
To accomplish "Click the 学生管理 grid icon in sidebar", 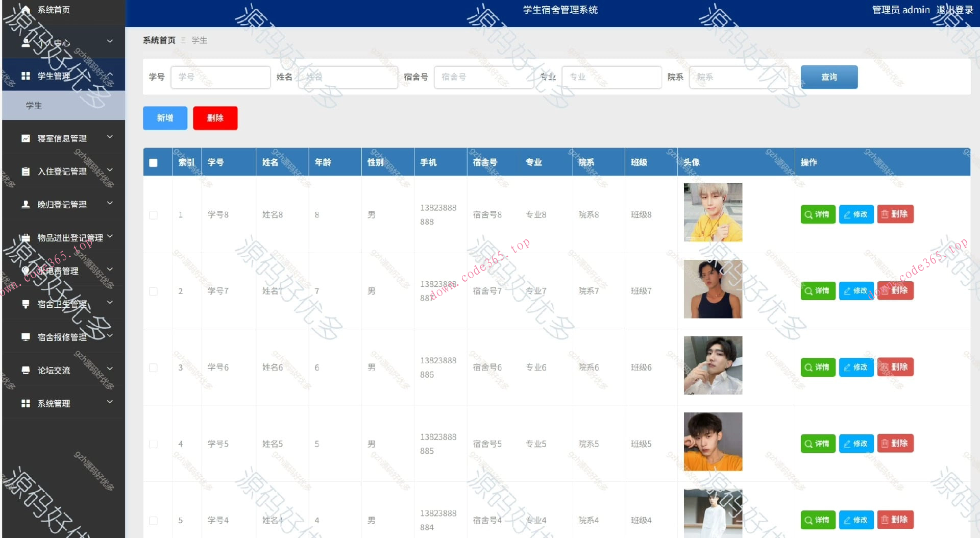I will 26,75.
